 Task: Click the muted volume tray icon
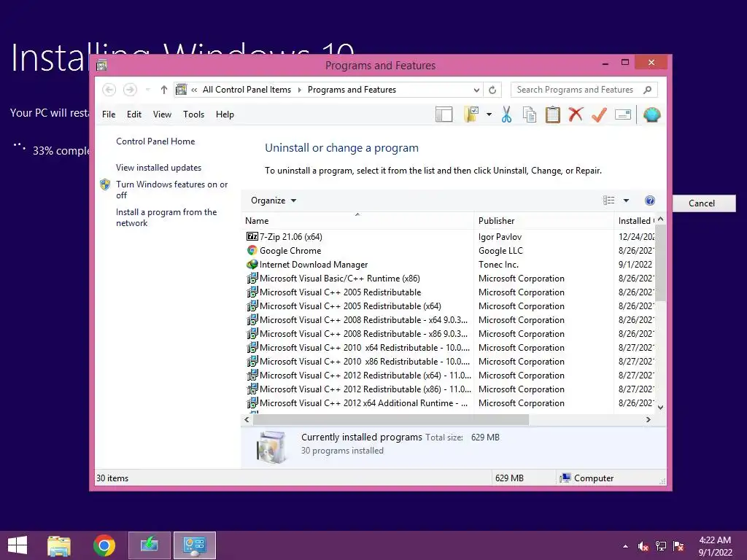coord(643,546)
